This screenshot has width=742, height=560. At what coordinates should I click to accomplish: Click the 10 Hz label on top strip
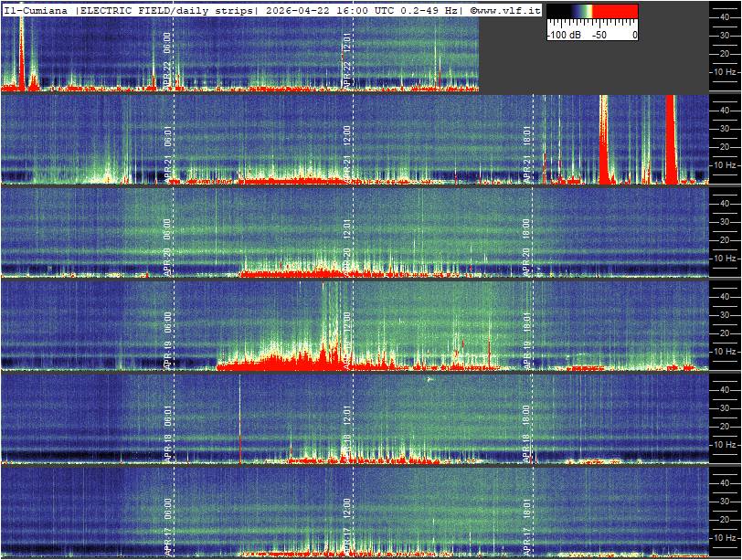click(x=726, y=71)
